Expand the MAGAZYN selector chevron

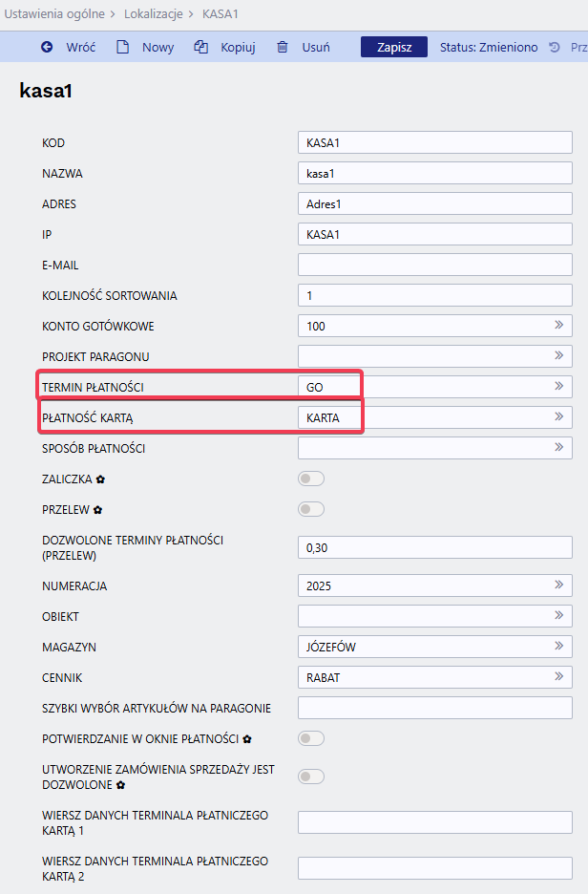pos(558,647)
